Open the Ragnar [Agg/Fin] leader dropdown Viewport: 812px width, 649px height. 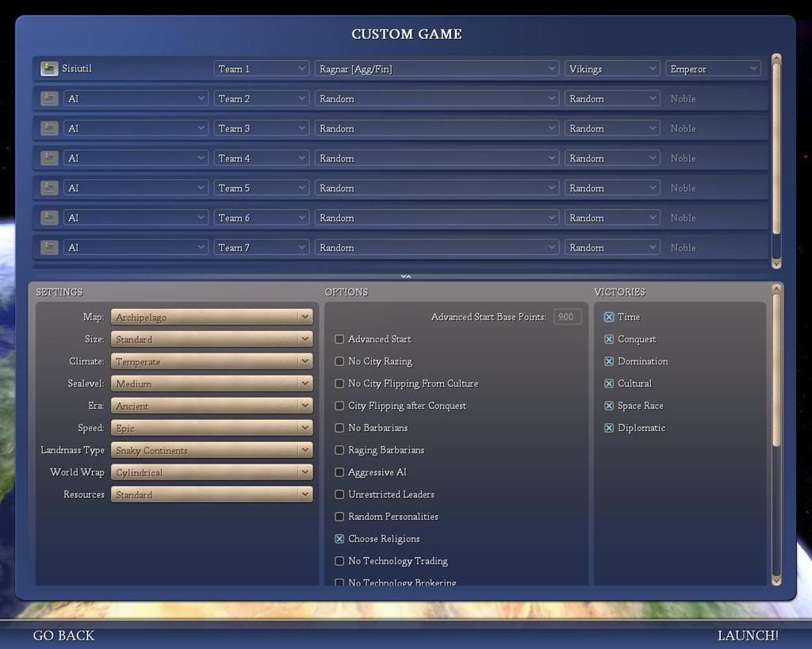pos(437,68)
